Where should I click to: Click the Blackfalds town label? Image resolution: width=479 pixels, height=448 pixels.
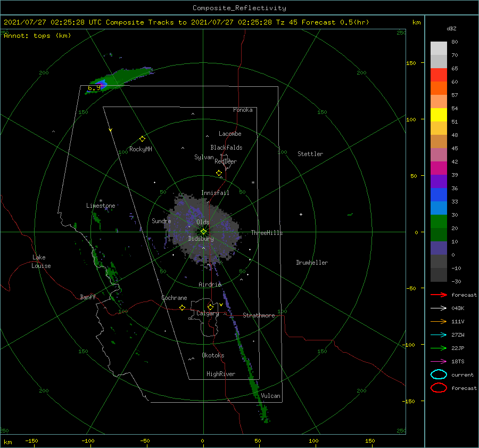[226, 148]
